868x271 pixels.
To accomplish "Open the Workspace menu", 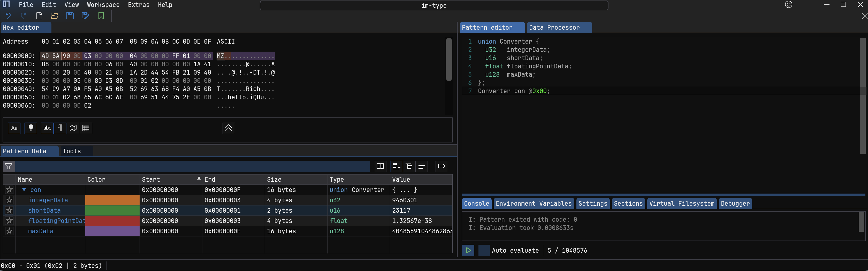I will [x=103, y=5].
